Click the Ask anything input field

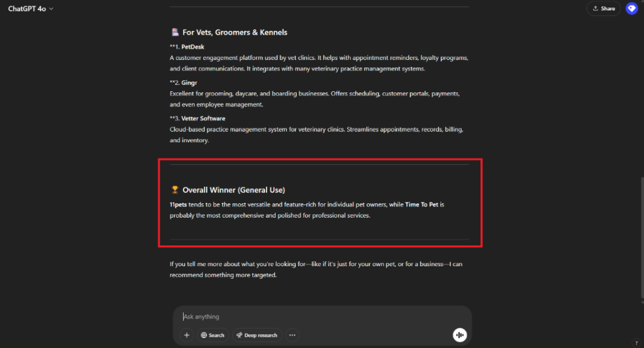coord(321,317)
